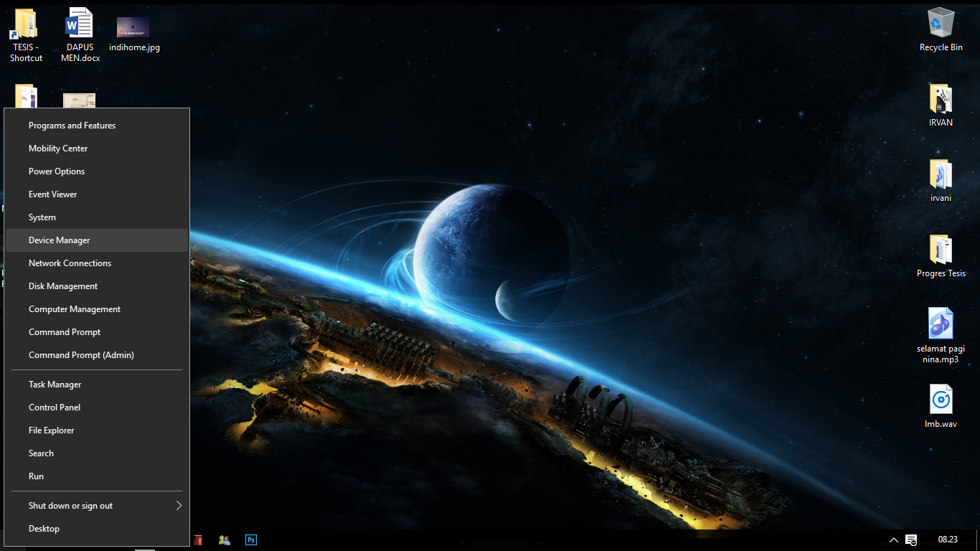Expand Shut down or sign out submenu
The width and height of the screenshot is (980, 551).
(x=97, y=506)
